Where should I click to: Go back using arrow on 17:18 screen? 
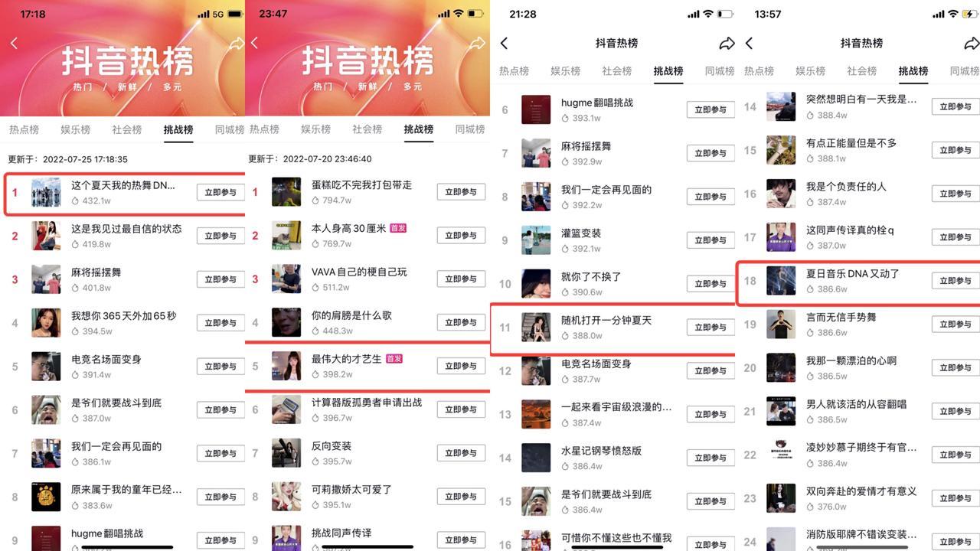pos(14,44)
